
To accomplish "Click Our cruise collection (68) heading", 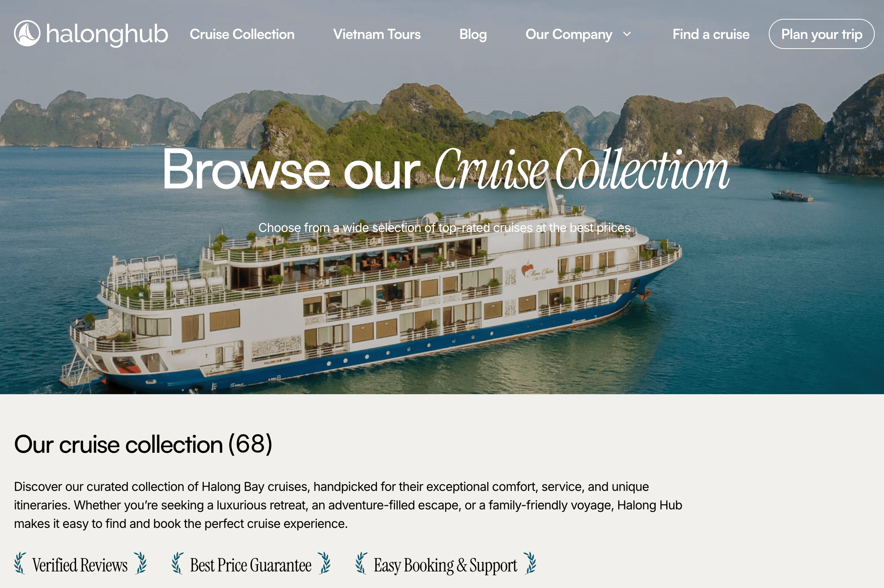I will coord(143,444).
